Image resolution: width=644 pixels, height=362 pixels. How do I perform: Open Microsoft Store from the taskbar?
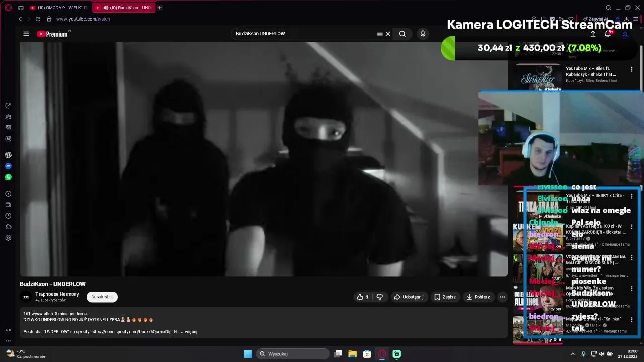click(x=367, y=354)
